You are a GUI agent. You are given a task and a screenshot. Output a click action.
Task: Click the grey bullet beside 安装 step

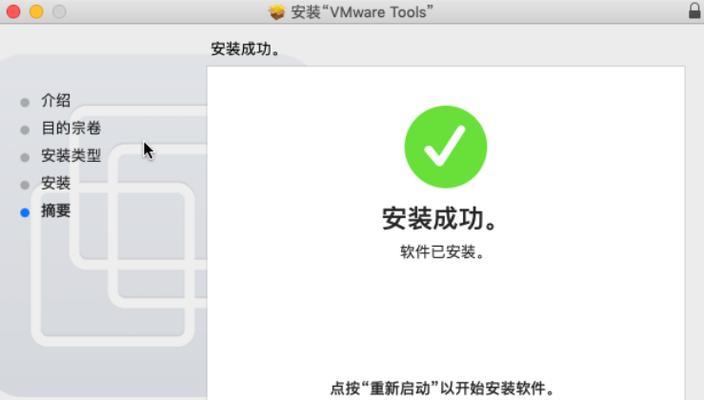[x=25, y=185]
